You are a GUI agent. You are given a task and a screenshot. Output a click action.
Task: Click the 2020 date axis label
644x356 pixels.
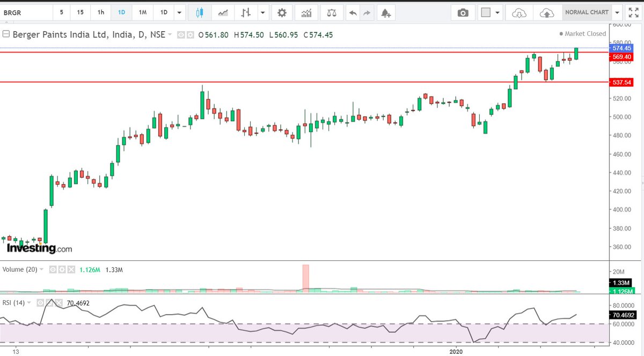click(456, 351)
